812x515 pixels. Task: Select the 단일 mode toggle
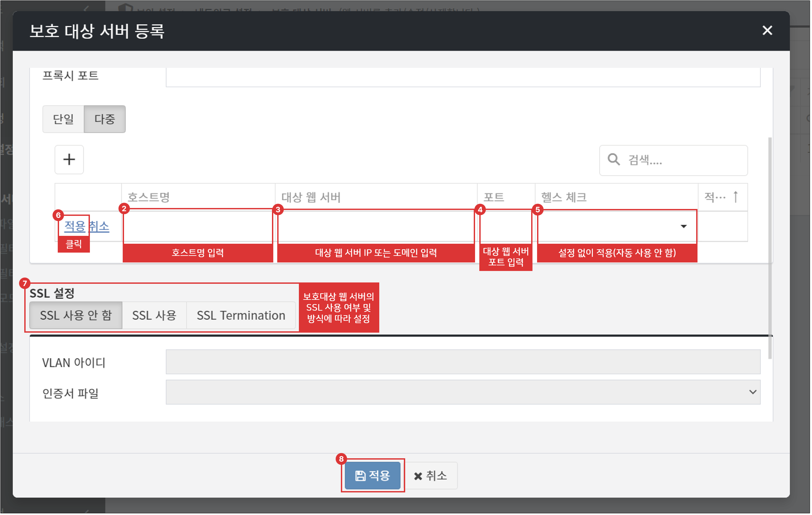(63, 119)
